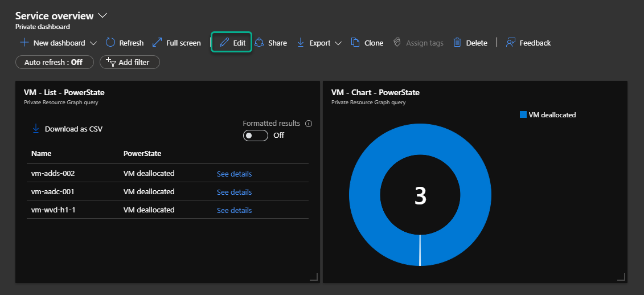This screenshot has width=644, height=295.
Task: Toggle the Formatted results switch
Action: [256, 135]
